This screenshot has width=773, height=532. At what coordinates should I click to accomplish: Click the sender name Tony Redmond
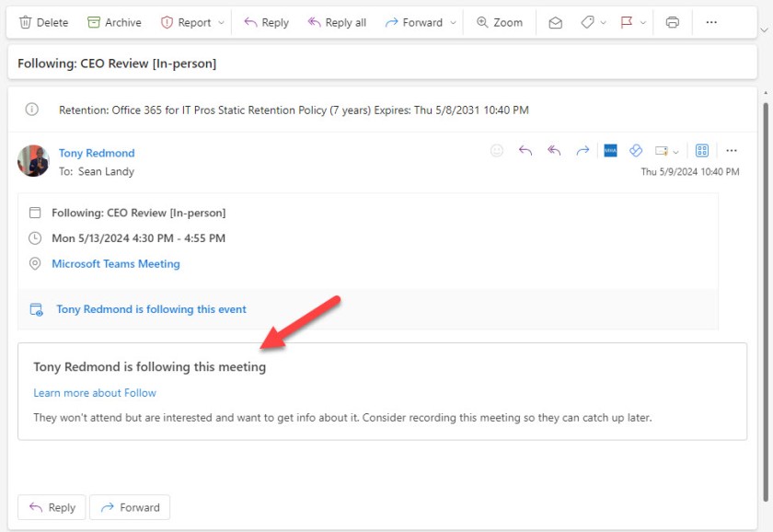pos(97,154)
